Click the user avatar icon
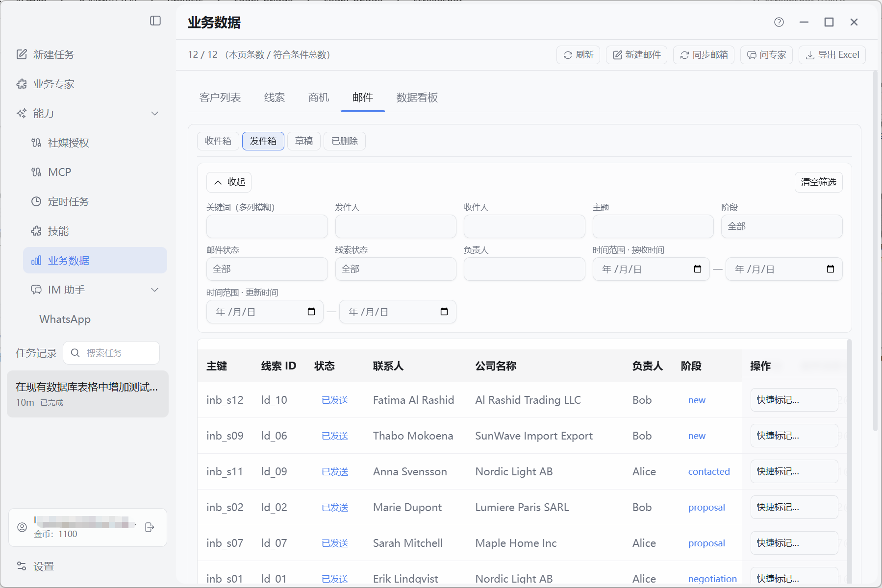The image size is (882, 588). tap(22, 527)
